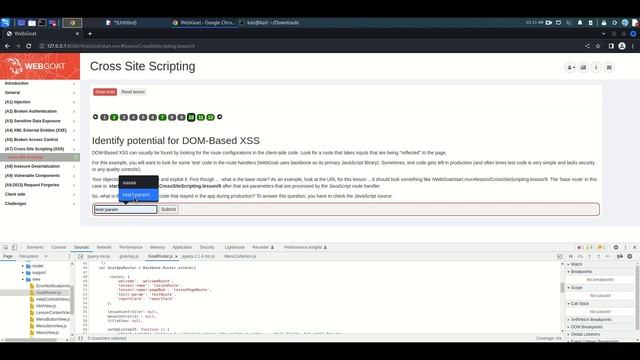Expand the (A5) Broken Access Control section

(40, 140)
